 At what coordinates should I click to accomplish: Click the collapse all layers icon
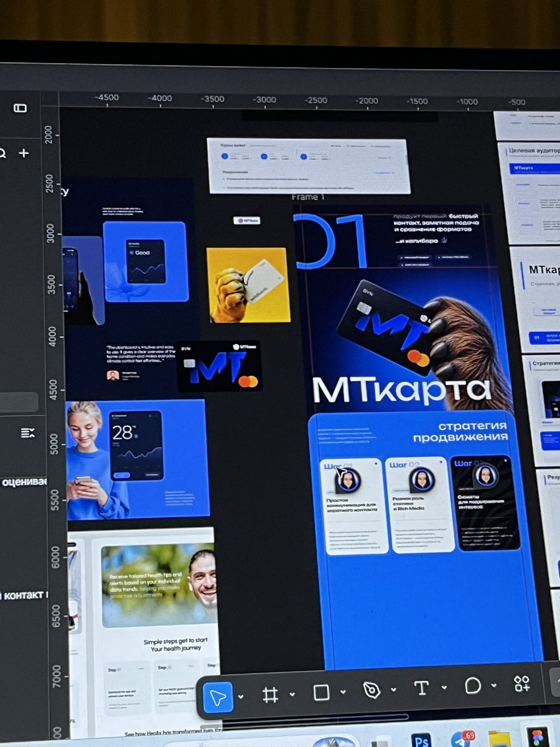point(27,433)
